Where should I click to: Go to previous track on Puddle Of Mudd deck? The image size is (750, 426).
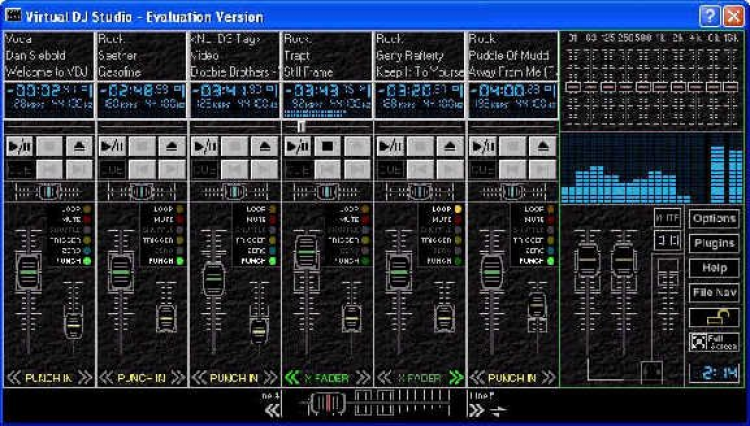pos(513,169)
